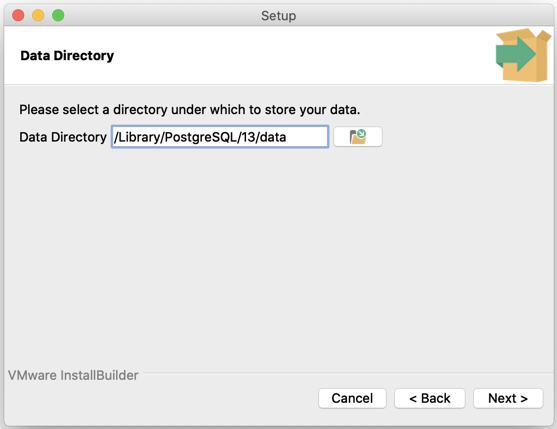Maximize the Setup window with green button
The image size is (557, 429).
click(58, 15)
